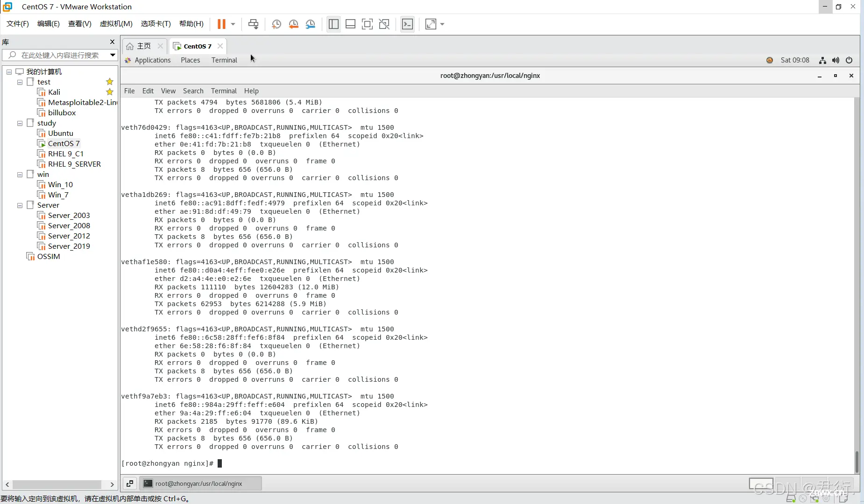The image size is (864, 504).
Task: Open the terminal Edit menu
Action: coord(148,91)
